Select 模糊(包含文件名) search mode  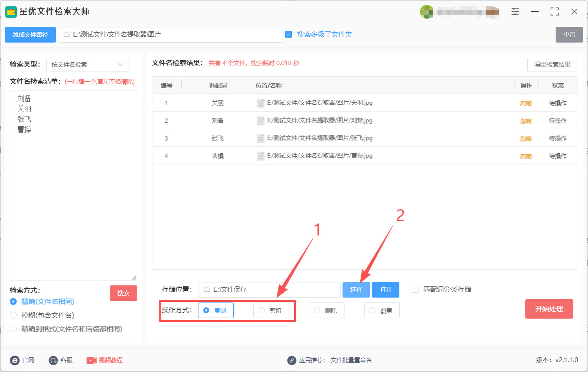pos(13,315)
